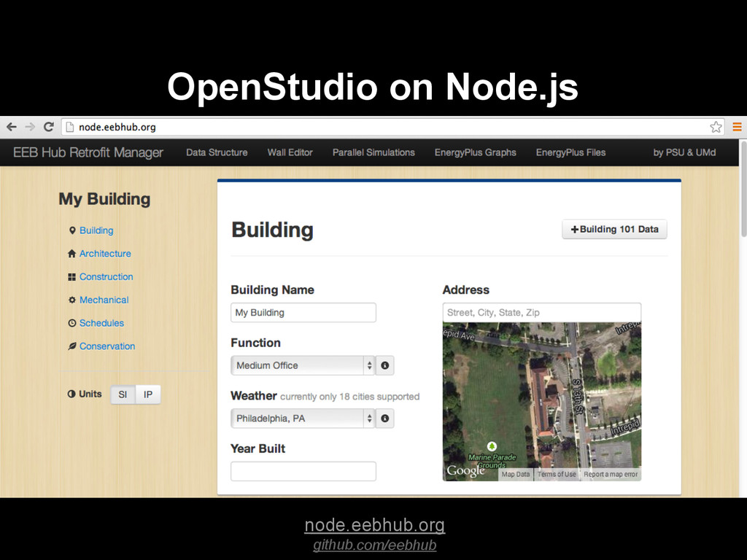Open EnergyPlus Files in the navbar

pyautogui.click(x=570, y=152)
